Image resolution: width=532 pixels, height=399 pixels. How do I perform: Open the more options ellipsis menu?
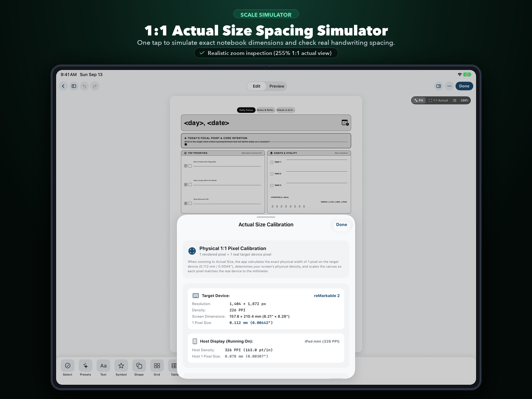[449, 86]
